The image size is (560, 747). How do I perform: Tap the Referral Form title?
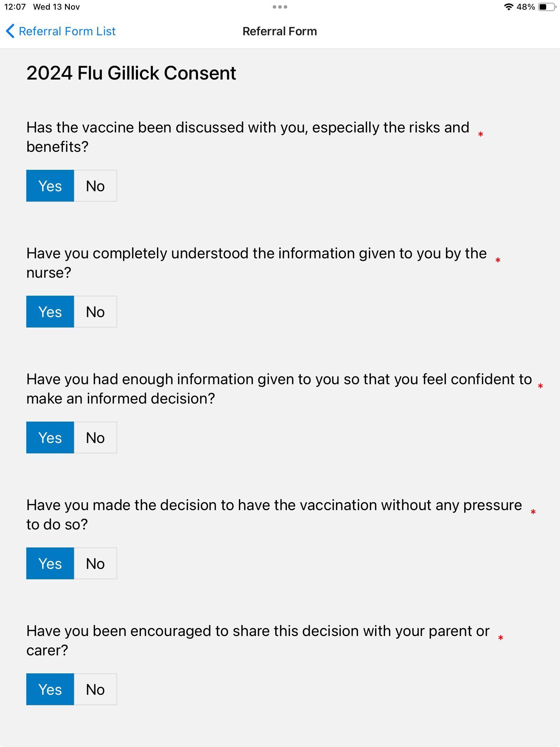[x=280, y=31]
